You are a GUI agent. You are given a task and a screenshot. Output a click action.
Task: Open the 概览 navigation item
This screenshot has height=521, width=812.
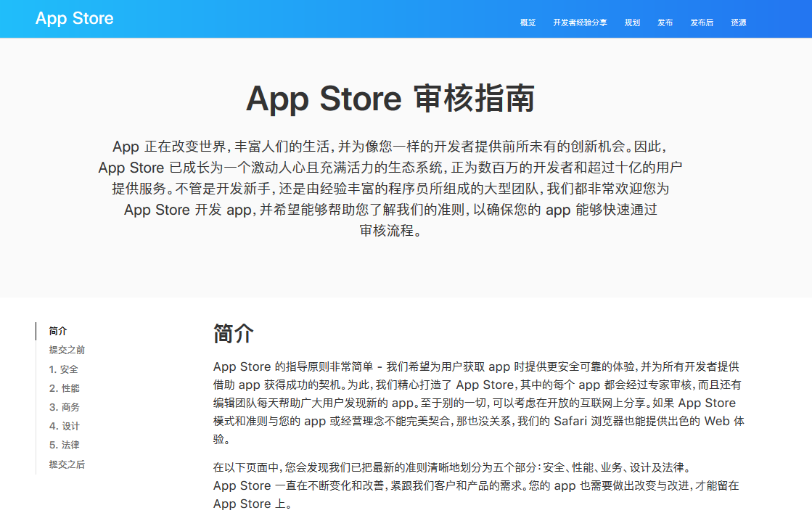point(528,22)
